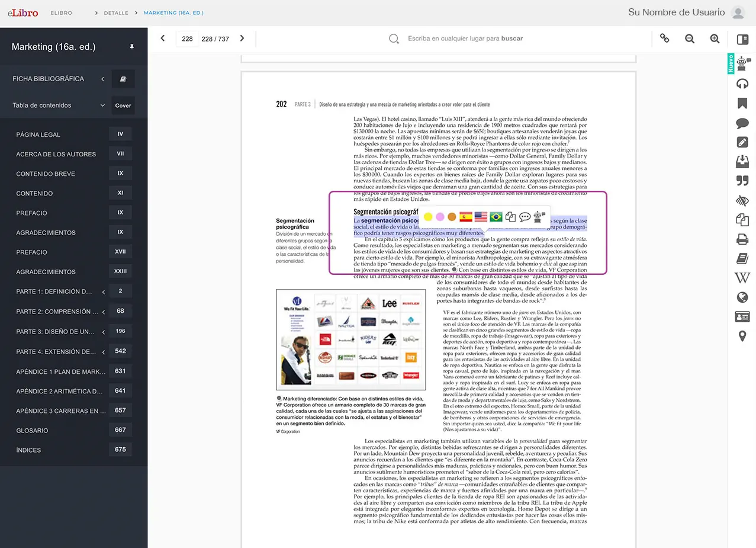
Task: Expand the Ficha Bibliográfica section
Action: (x=102, y=79)
